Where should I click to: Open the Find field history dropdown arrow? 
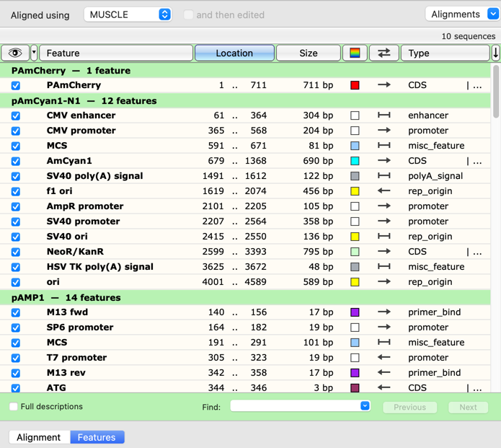[365, 405]
